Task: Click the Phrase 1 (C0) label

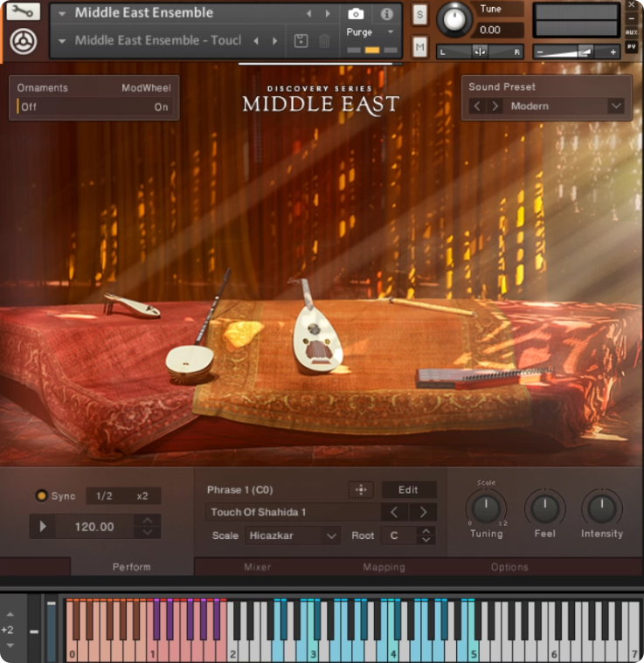Action: (239, 490)
